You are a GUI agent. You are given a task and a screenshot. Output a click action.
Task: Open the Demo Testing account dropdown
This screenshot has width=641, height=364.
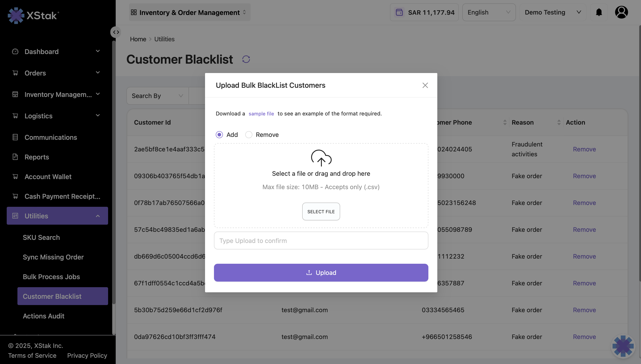pyautogui.click(x=553, y=12)
